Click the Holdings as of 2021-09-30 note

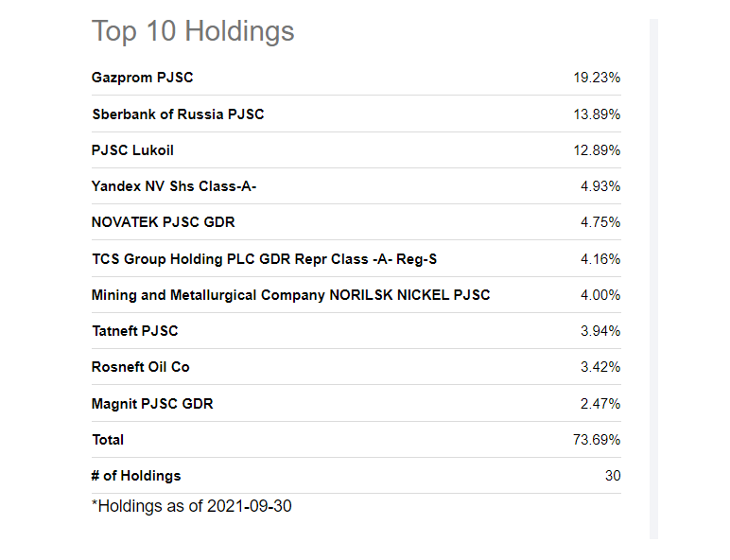pyautogui.click(x=192, y=506)
